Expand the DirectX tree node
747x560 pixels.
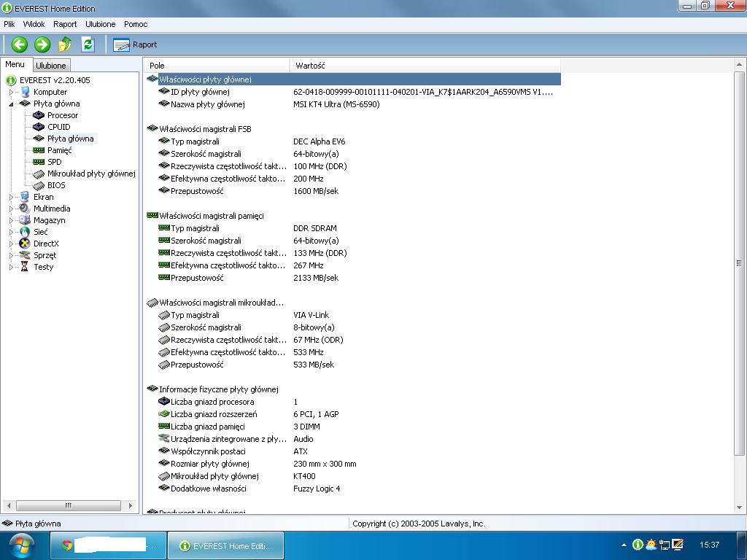pyautogui.click(x=11, y=244)
